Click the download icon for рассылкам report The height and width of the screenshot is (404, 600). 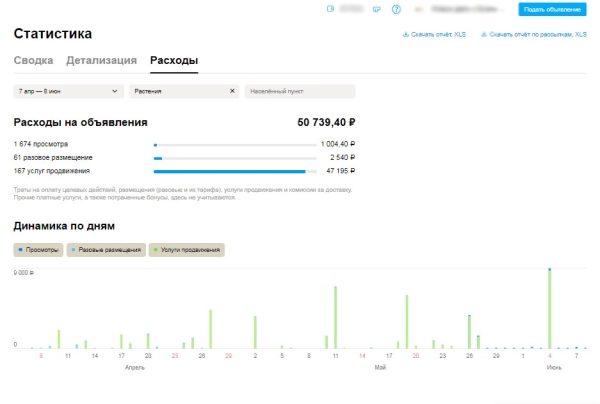484,35
